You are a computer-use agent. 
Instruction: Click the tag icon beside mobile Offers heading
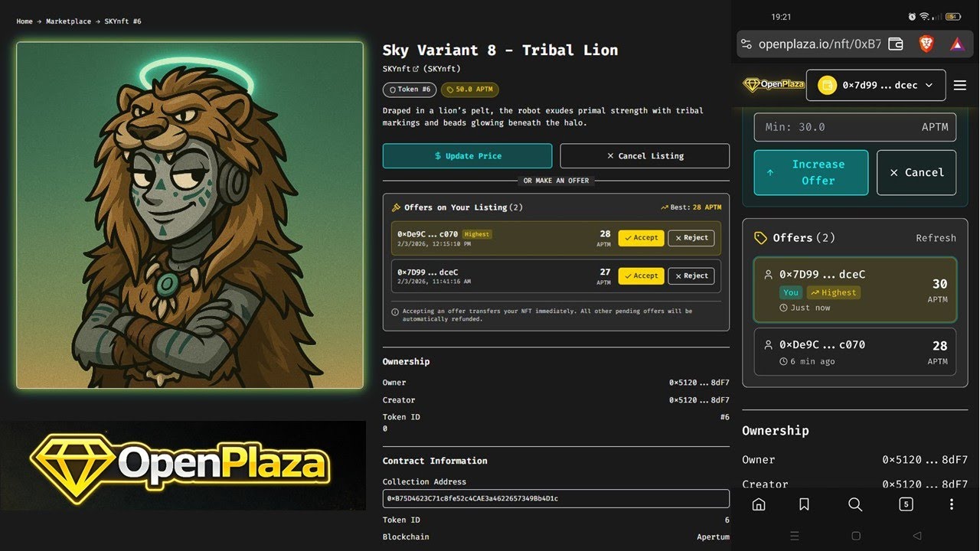tap(760, 238)
